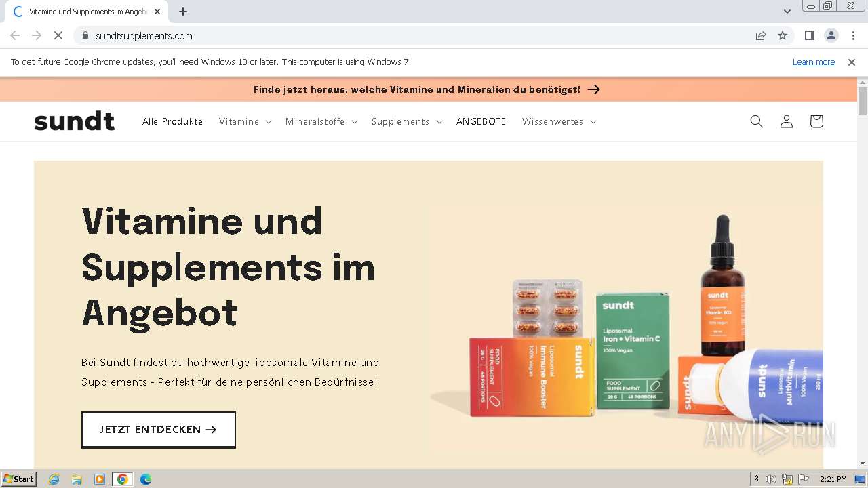Screen dimensions: 868x488
Task: Dismiss the Chrome update notification bar
Action: [852, 62]
